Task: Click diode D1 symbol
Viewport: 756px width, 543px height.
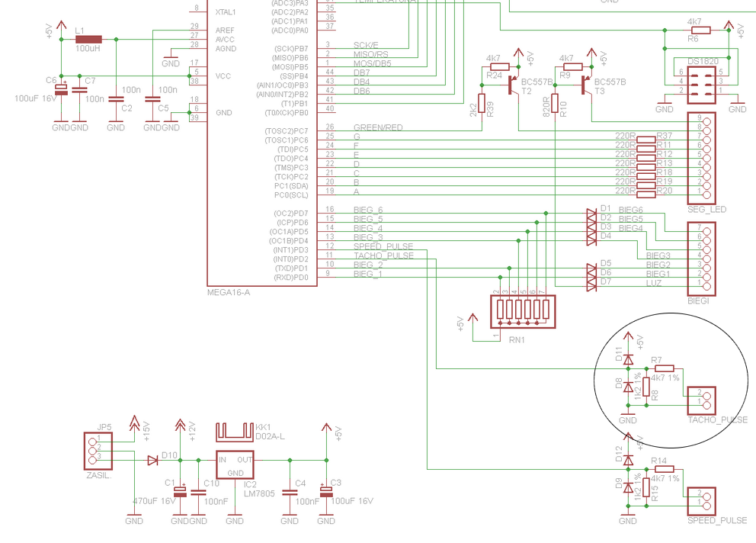Action: point(591,214)
